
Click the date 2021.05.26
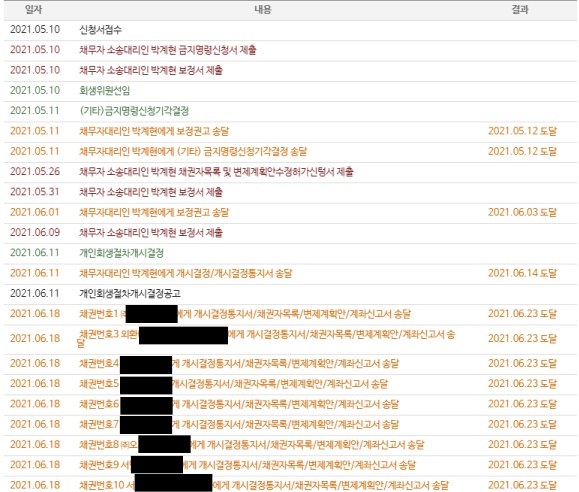tap(35, 172)
